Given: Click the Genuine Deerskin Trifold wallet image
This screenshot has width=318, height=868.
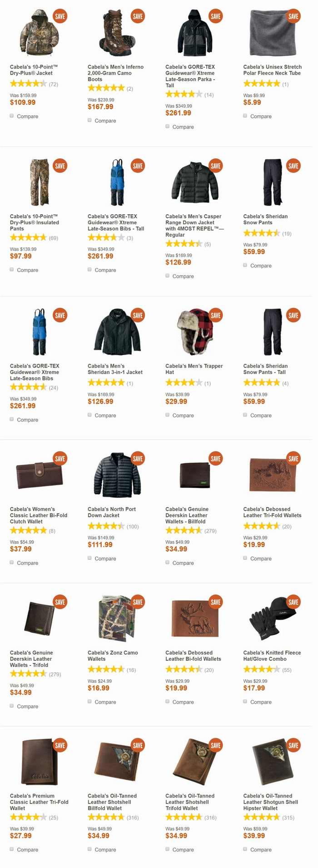Looking at the screenshot, I should tap(39, 618).
